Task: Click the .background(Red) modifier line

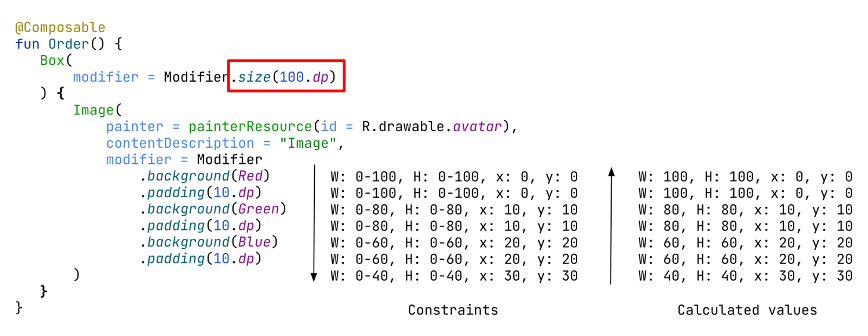Action: [205, 176]
